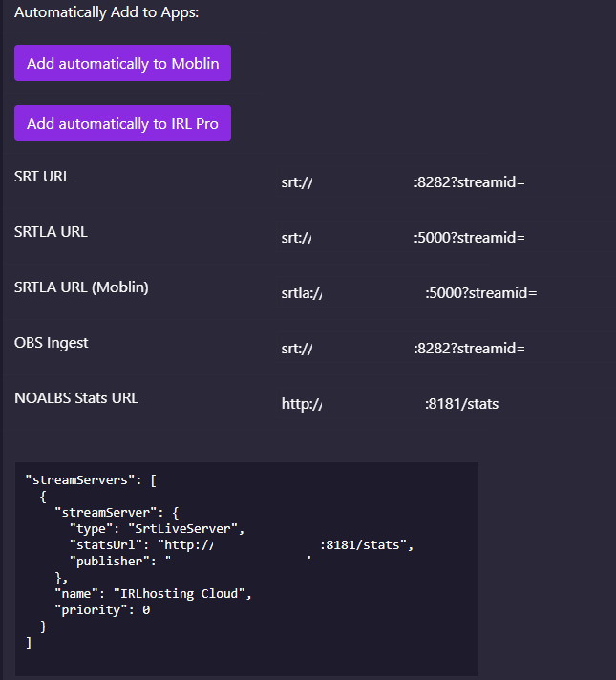The height and width of the screenshot is (680, 616).
Task: Click the "name": "IRLhosting Cloud" line
Action: coord(153,593)
